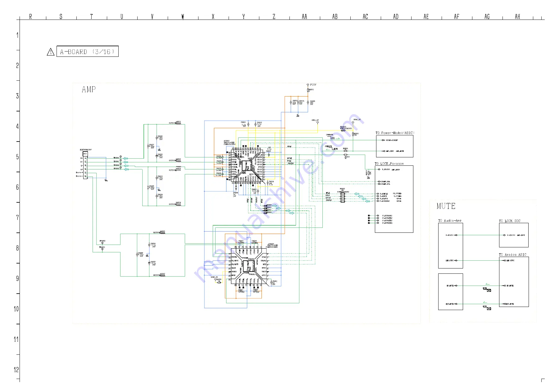555x392 pixels.
Task: Click the A12 speaker connector symbol
Action: (x=85, y=165)
